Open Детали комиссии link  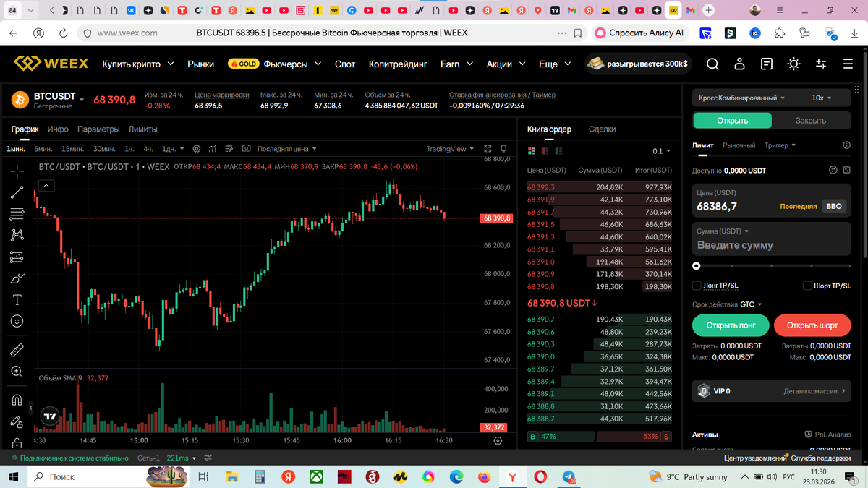coord(814,391)
